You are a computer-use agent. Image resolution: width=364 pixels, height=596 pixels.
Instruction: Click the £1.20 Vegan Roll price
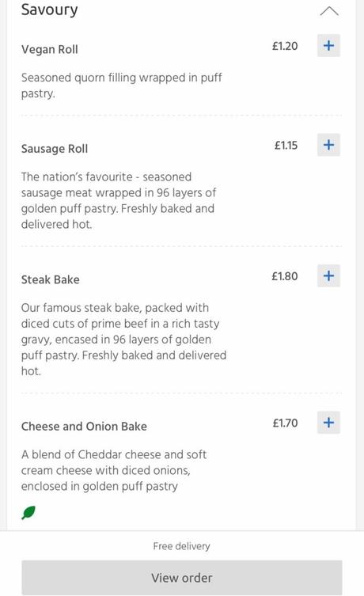coord(285,46)
